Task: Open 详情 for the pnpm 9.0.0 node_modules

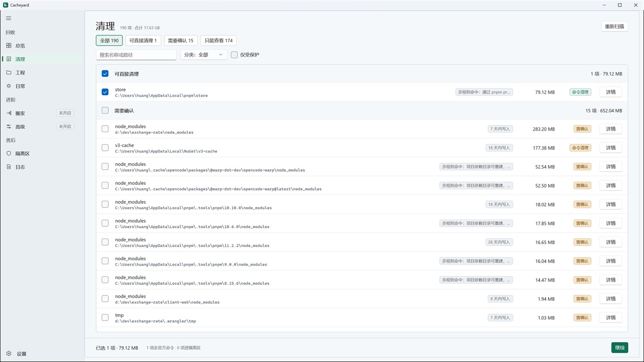Action: [611, 261]
